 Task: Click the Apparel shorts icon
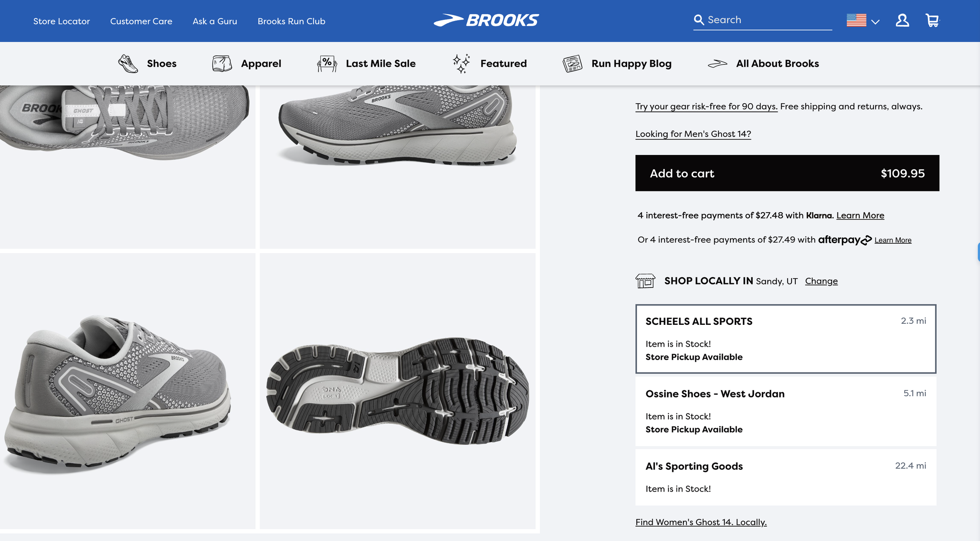click(222, 64)
